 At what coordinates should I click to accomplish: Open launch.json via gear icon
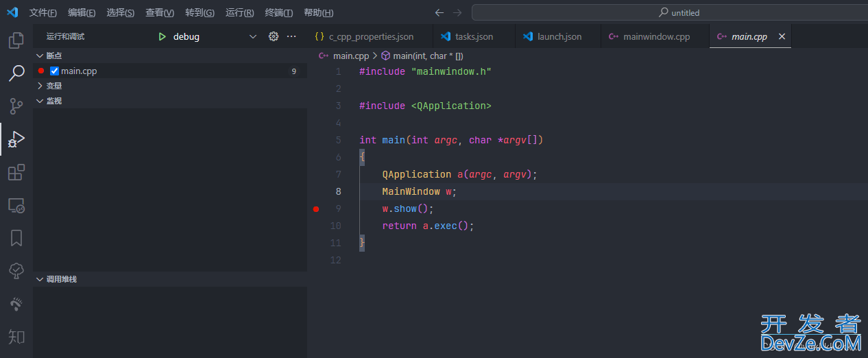[274, 36]
